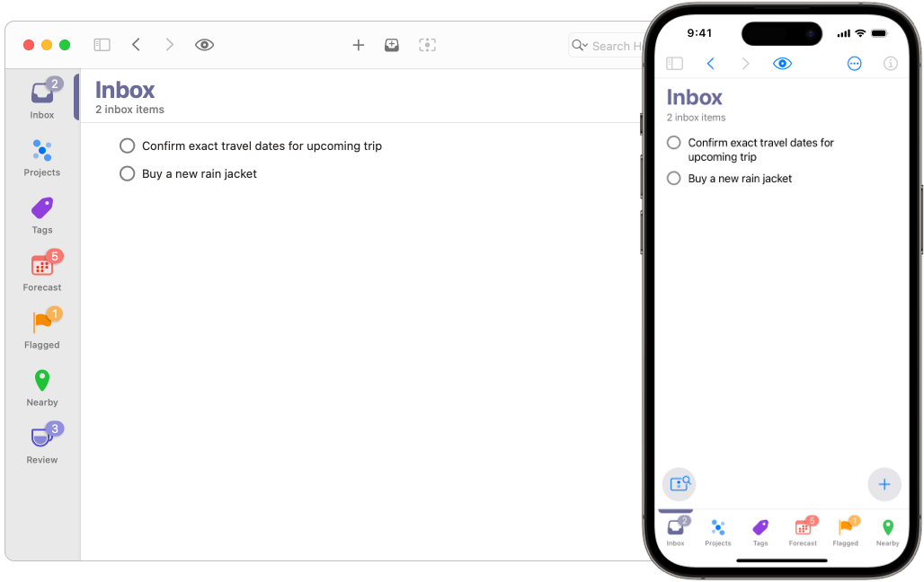Open the iPhone inspector info icon

891,64
